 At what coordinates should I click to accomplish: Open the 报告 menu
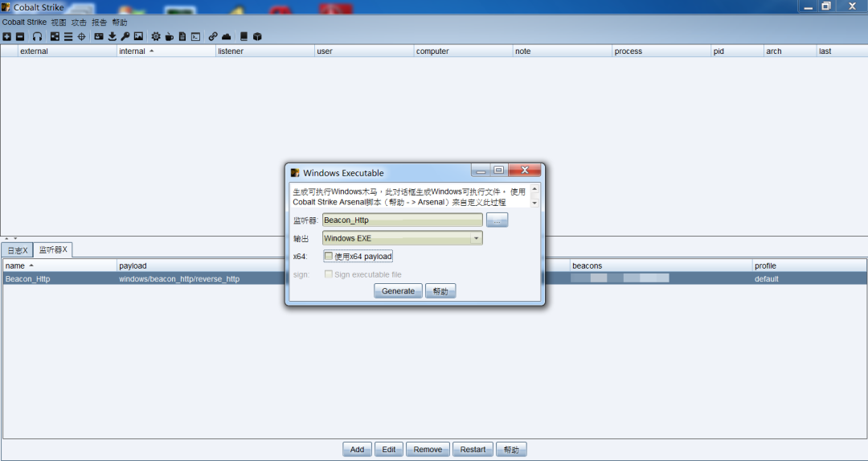99,23
